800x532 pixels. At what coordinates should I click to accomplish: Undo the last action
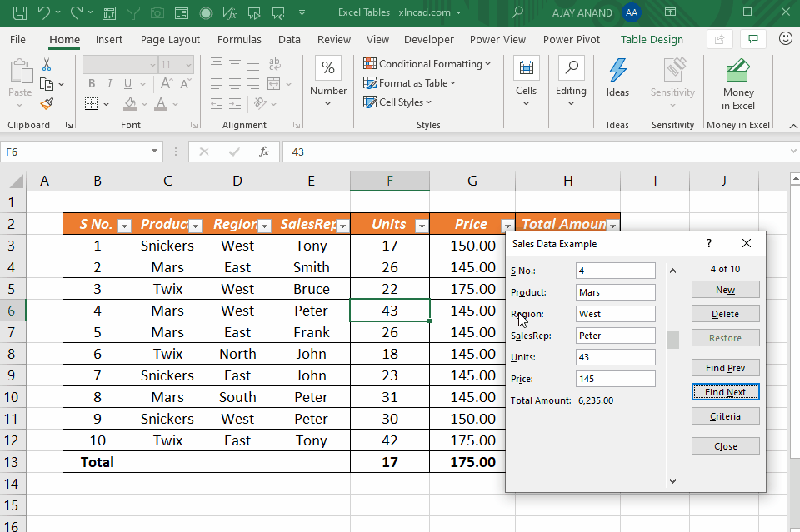pos(44,12)
